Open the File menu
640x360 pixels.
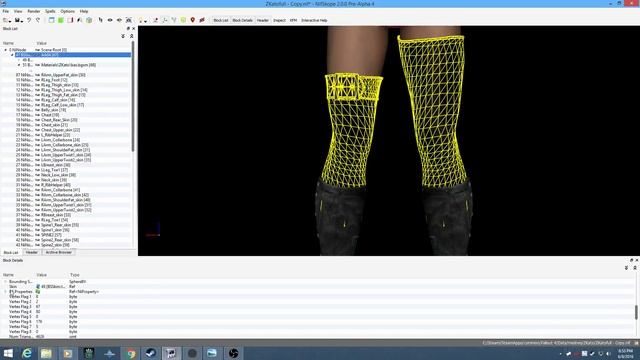tap(6, 11)
